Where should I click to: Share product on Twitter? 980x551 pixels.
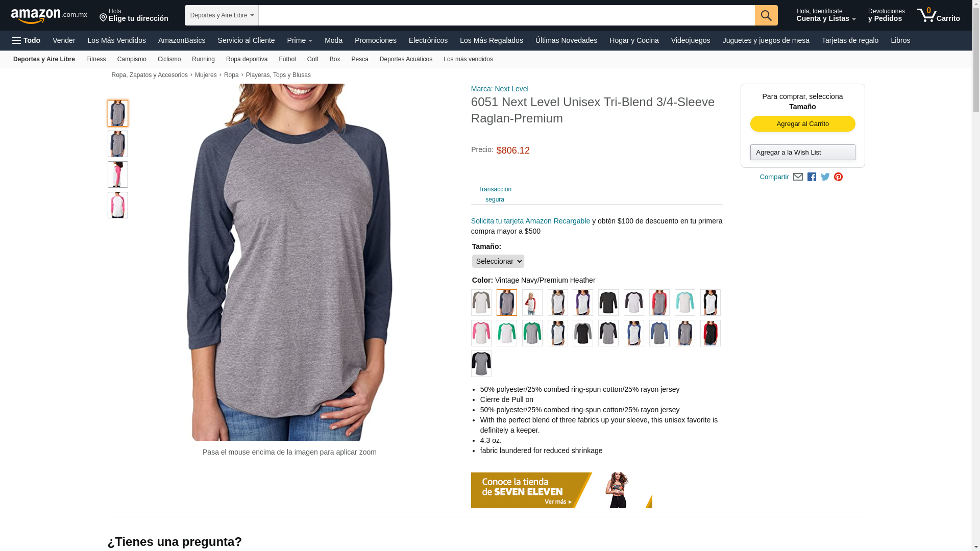pyautogui.click(x=825, y=177)
